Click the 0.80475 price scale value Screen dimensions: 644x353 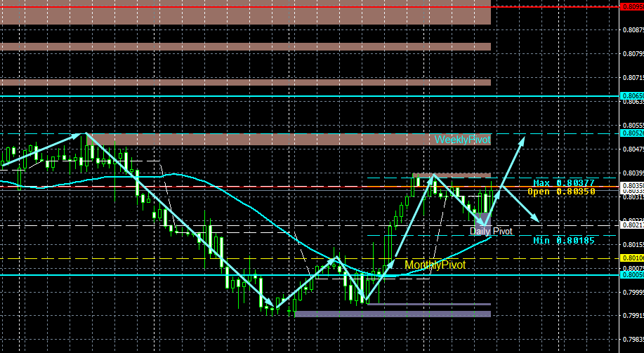click(x=633, y=149)
